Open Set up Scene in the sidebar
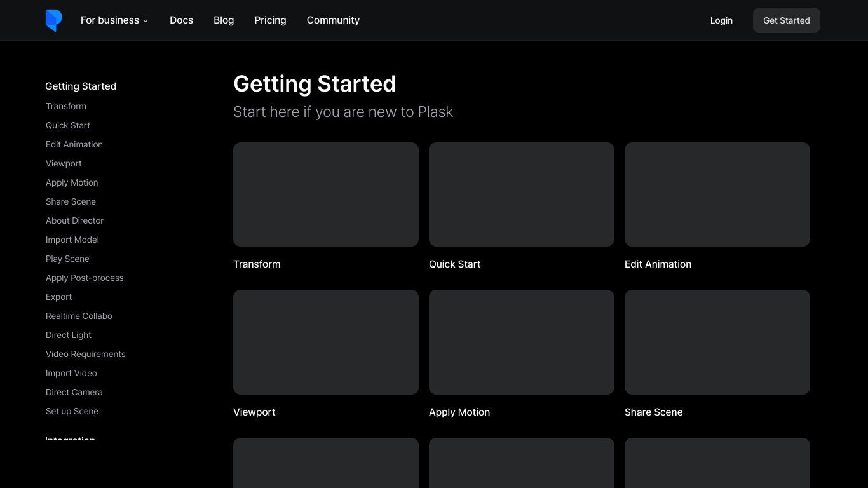This screenshot has width=868, height=488. (x=72, y=411)
